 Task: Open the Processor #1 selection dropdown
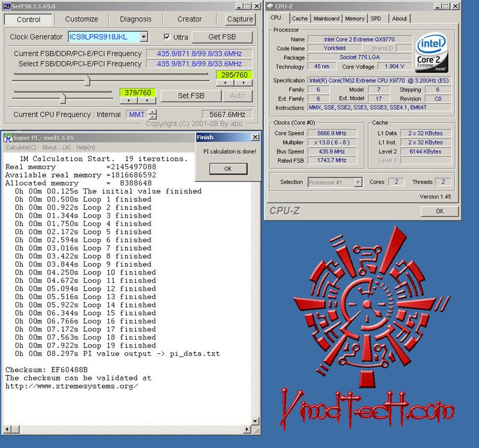[x=358, y=182]
